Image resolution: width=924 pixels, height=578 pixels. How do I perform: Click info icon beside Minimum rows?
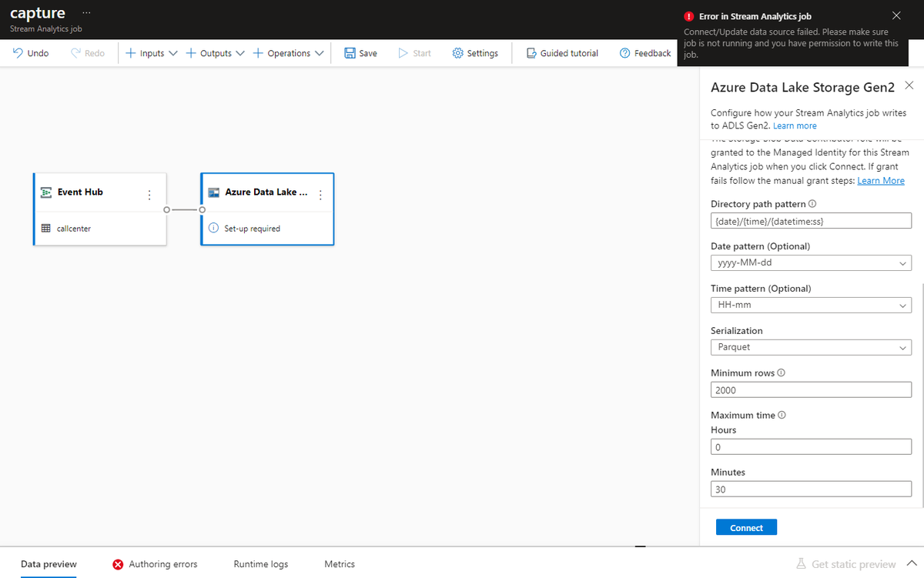tap(782, 373)
